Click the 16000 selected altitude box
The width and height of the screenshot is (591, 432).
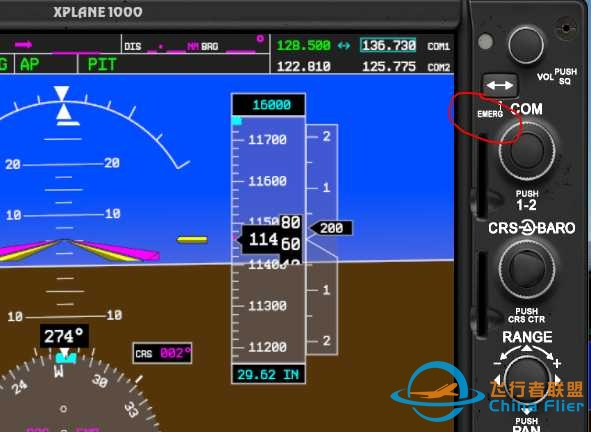268,104
